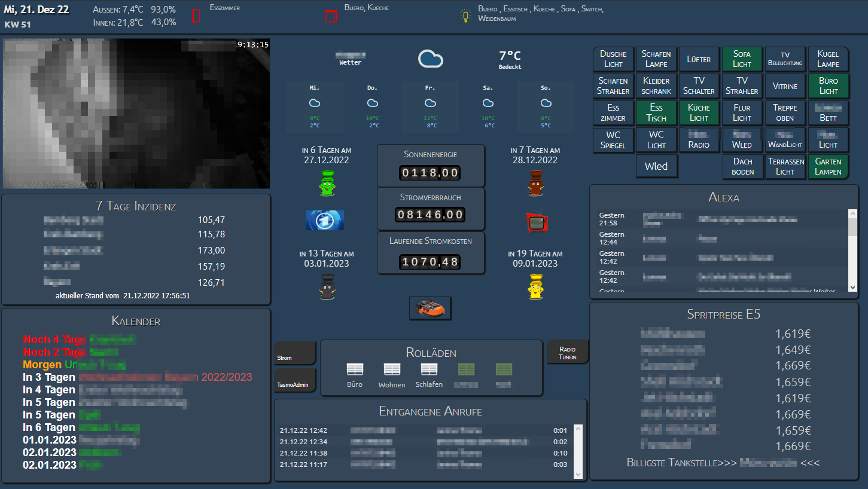Open the Schlafen shutter icon

[429, 369]
